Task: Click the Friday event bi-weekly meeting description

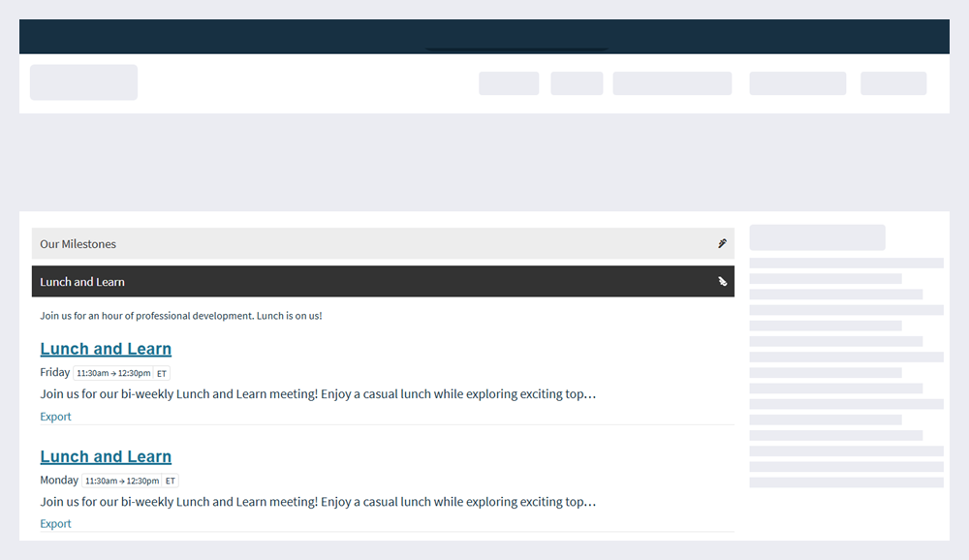Action: click(x=318, y=393)
